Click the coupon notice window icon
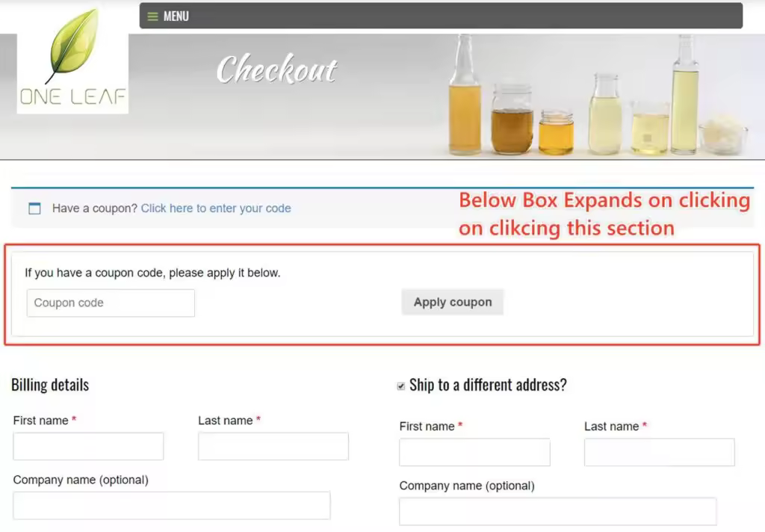The width and height of the screenshot is (765, 532). pos(34,208)
